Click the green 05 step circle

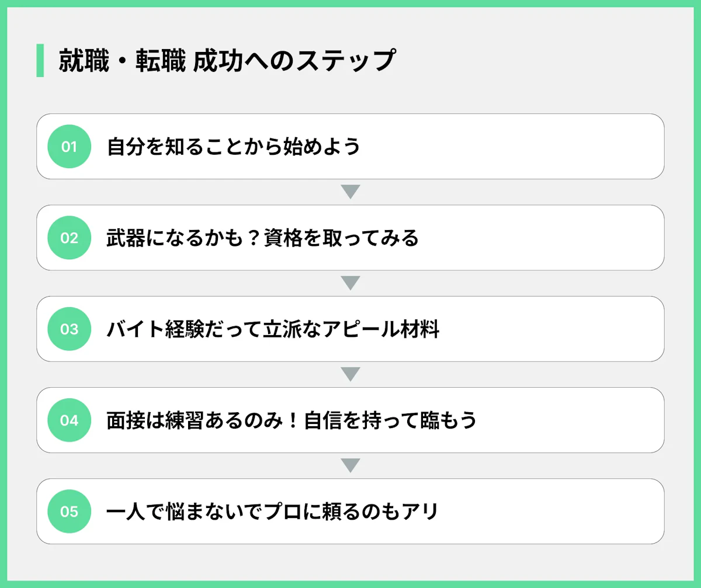coord(69,512)
